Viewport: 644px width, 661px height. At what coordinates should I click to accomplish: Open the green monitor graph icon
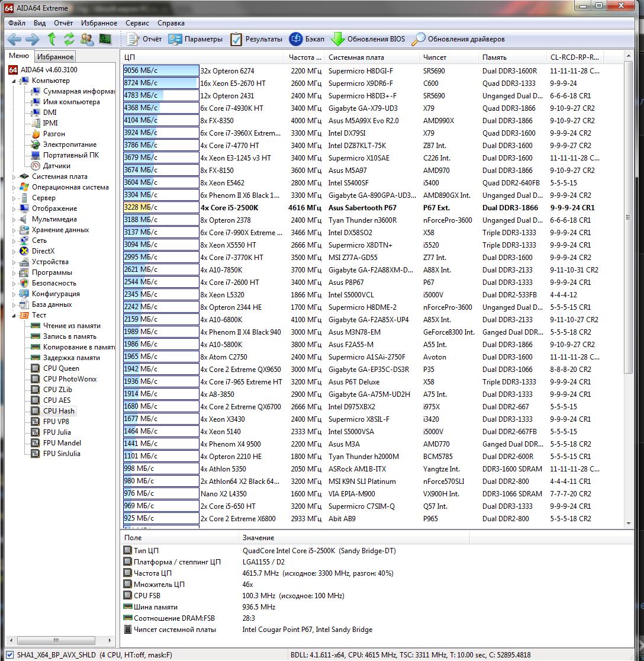tap(105, 39)
